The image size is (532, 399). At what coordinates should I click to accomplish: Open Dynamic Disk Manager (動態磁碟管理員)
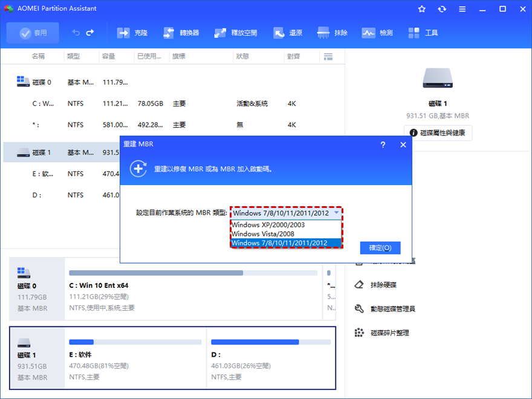[392, 309]
